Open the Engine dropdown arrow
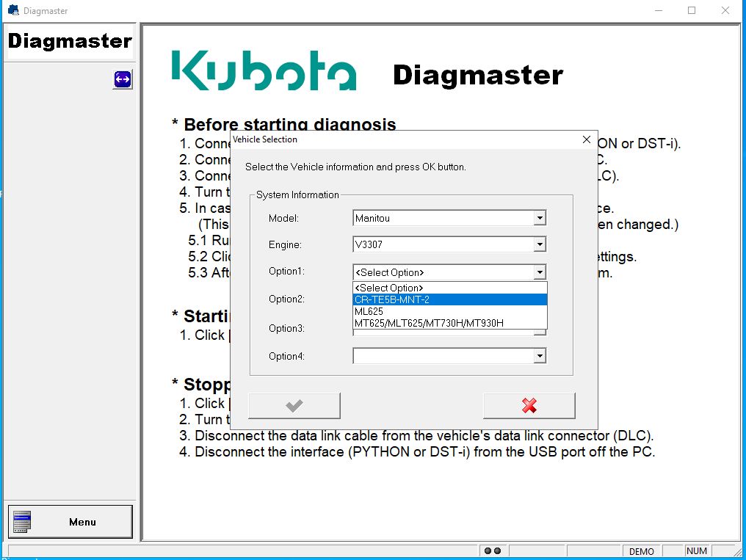Screen dimensions: 746x560 click(x=540, y=244)
